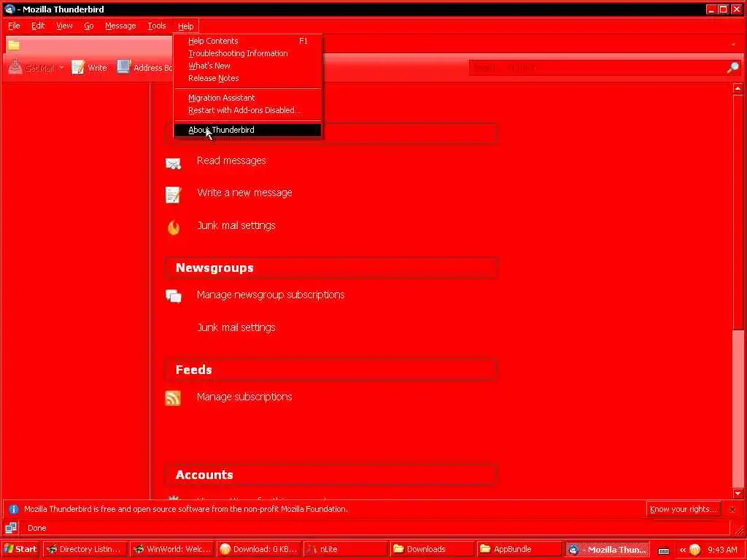The image size is (747, 560).
Task: Click the newsgroup subscriptions chat icon
Action: click(x=174, y=296)
